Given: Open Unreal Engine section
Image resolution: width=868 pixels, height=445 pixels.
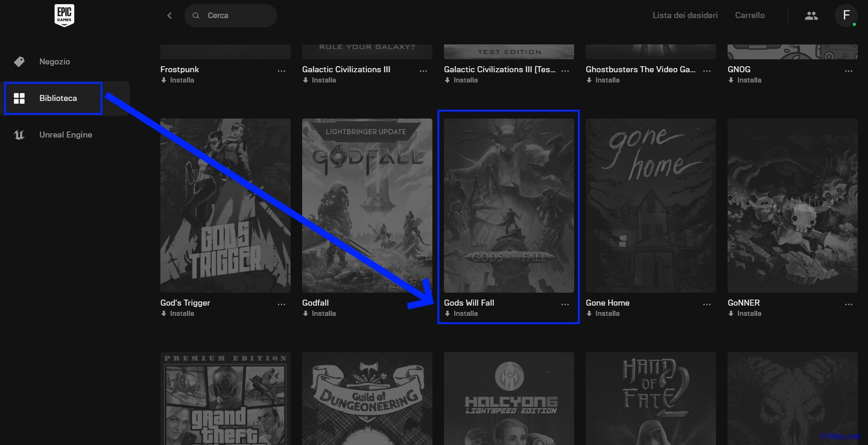Looking at the screenshot, I should [65, 135].
